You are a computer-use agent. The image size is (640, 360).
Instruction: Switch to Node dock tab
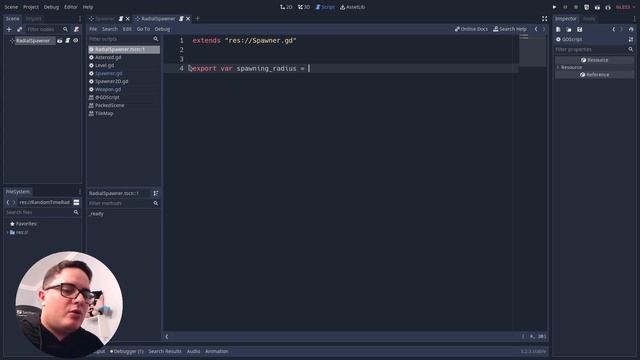[x=589, y=19]
